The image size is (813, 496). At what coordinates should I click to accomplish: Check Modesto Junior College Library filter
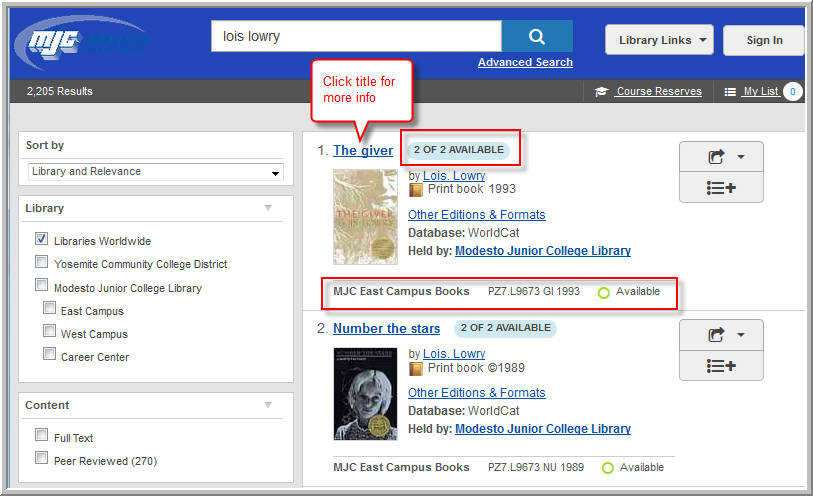tap(41, 285)
